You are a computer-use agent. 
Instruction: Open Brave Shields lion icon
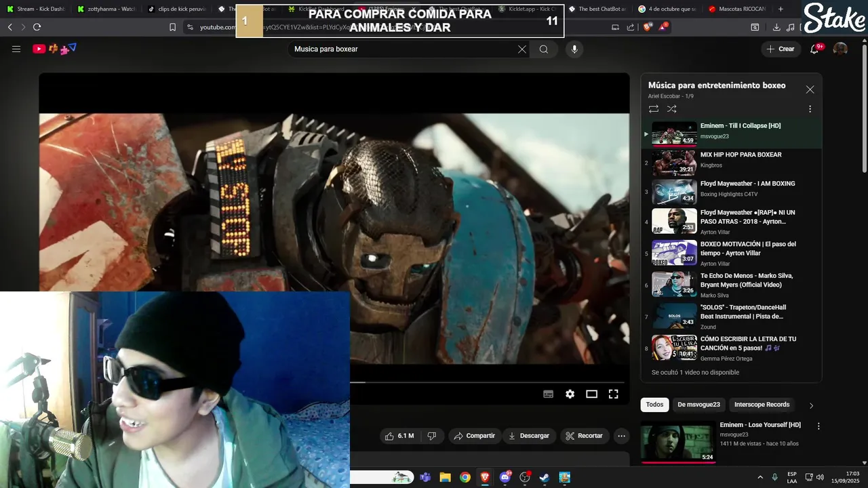pyautogui.click(x=646, y=27)
